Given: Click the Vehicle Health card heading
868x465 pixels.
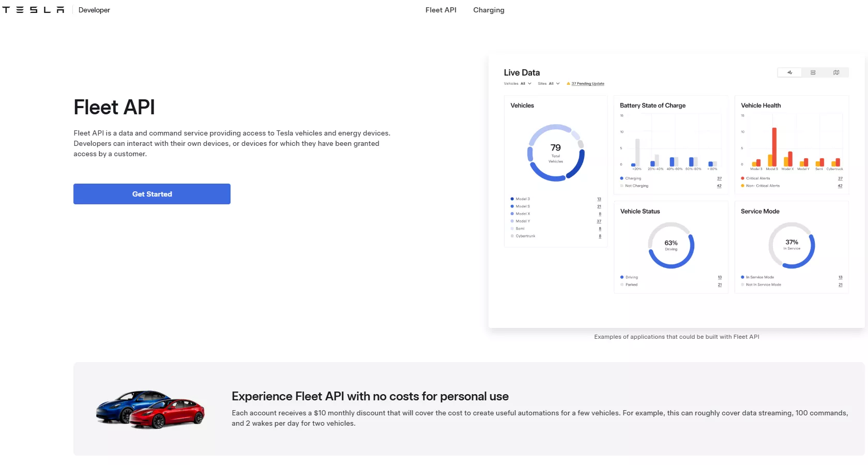Looking at the screenshot, I should click(761, 106).
